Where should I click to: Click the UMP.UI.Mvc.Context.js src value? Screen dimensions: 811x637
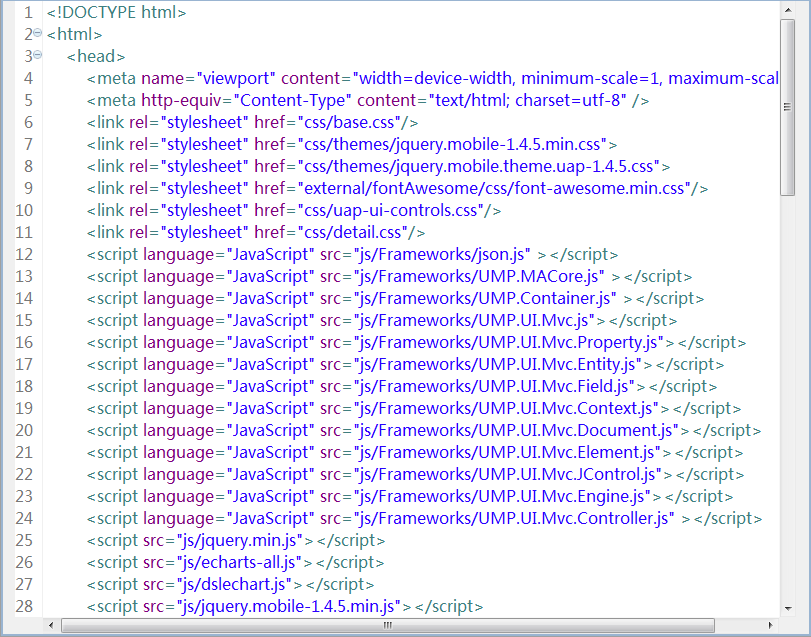tap(506, 407)
